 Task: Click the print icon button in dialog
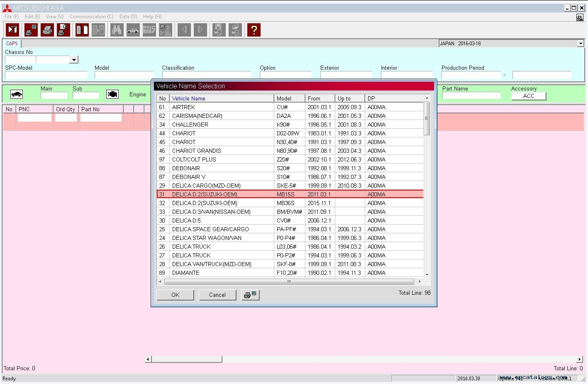[x=250, y=295]
